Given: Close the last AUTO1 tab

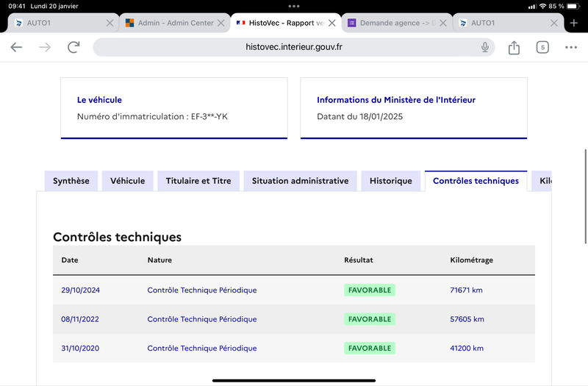Looking at the screenshot, I should (554, 23).
